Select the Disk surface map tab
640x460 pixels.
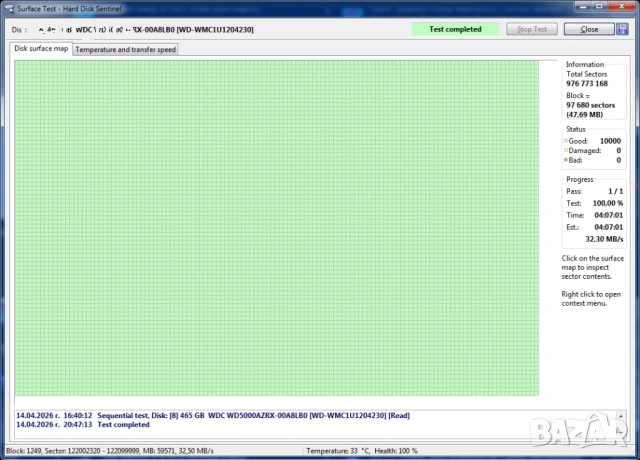(41, 48)
